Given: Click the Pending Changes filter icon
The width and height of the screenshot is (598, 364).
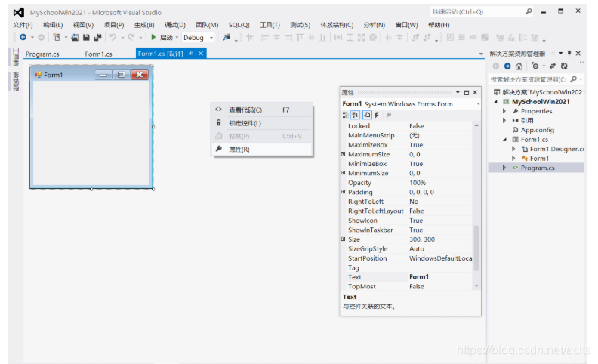Looking at the screenshot, I should click(x=535, y=66).
